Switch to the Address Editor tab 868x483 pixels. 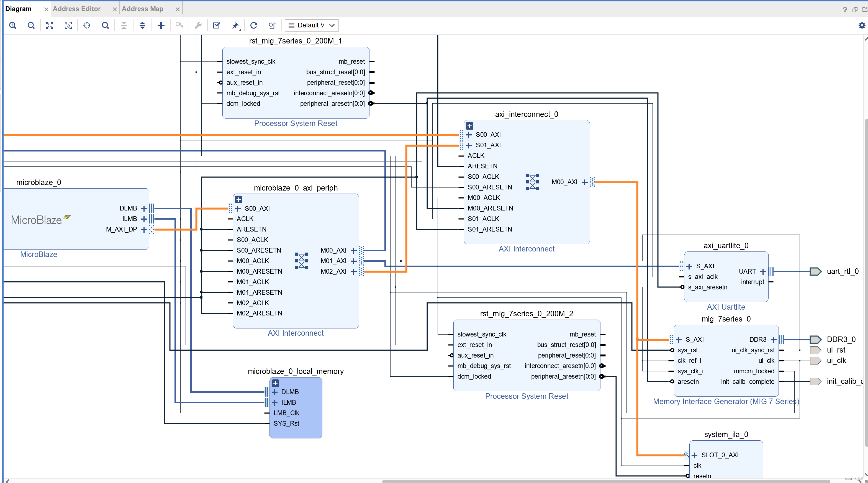tap(76, 9)
